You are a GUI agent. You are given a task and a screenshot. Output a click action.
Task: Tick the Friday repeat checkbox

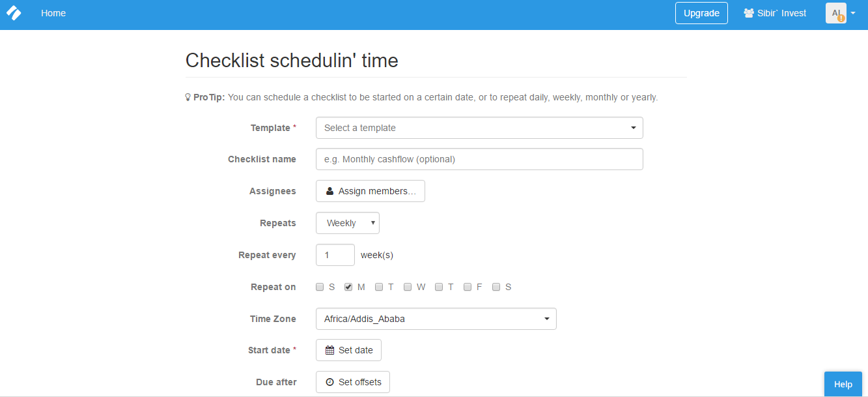[468, 287]
